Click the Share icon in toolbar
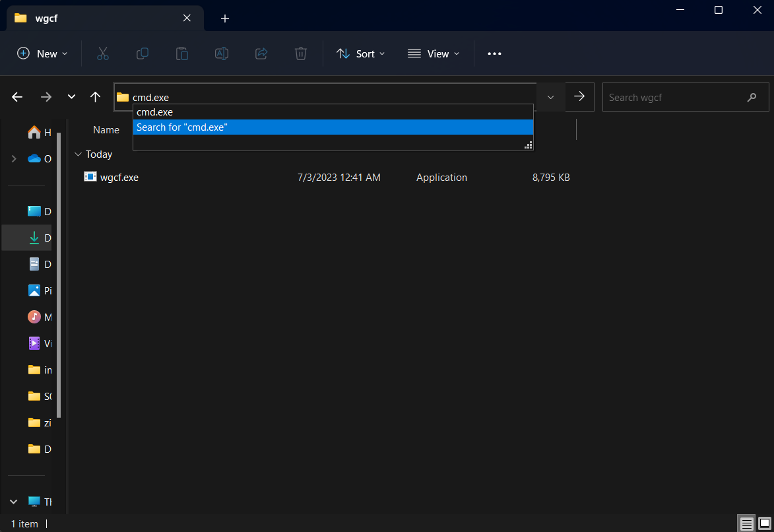 coord(261,54)
